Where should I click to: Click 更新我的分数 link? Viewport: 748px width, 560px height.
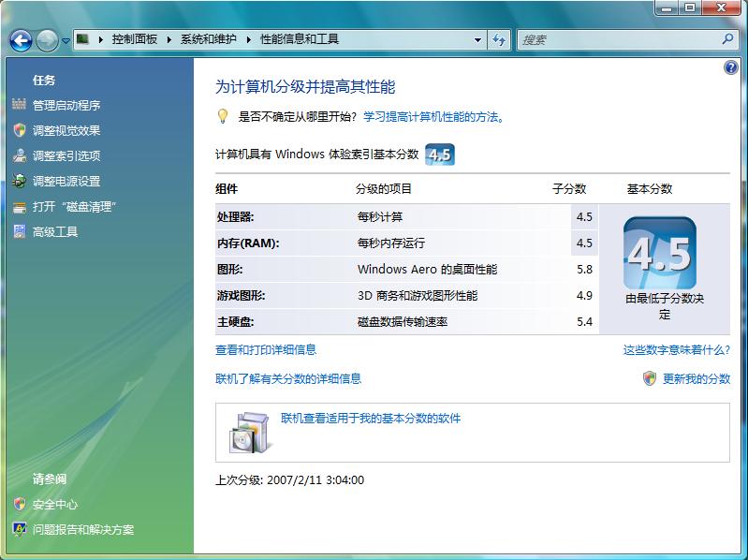click(x=697, y=378)
